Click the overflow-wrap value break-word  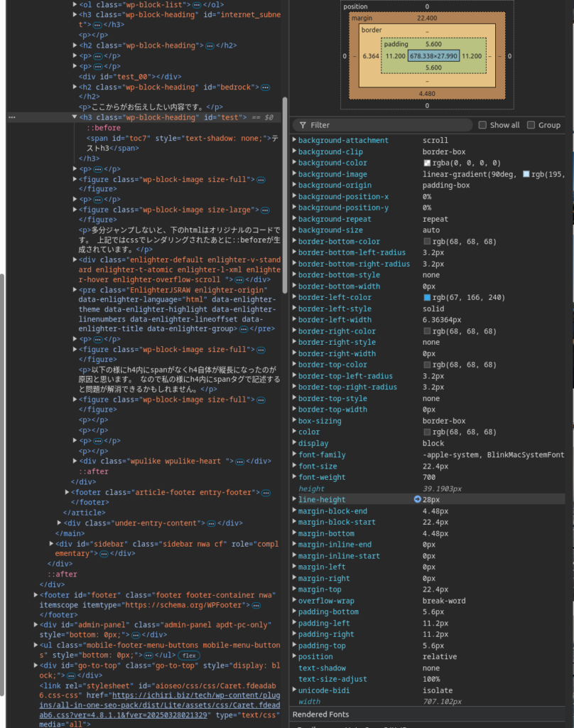444,601
